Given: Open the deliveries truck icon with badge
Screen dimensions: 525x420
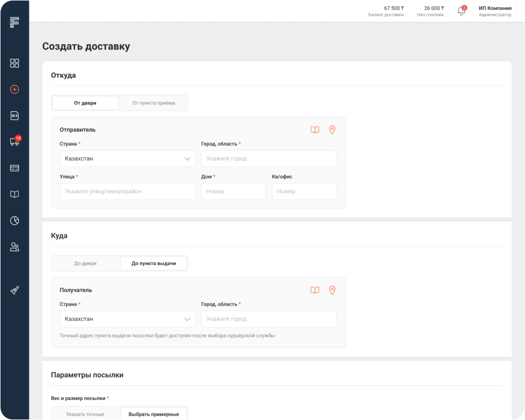Looking at the screenshot, I should pyautogui.click(x=15, y=142).
